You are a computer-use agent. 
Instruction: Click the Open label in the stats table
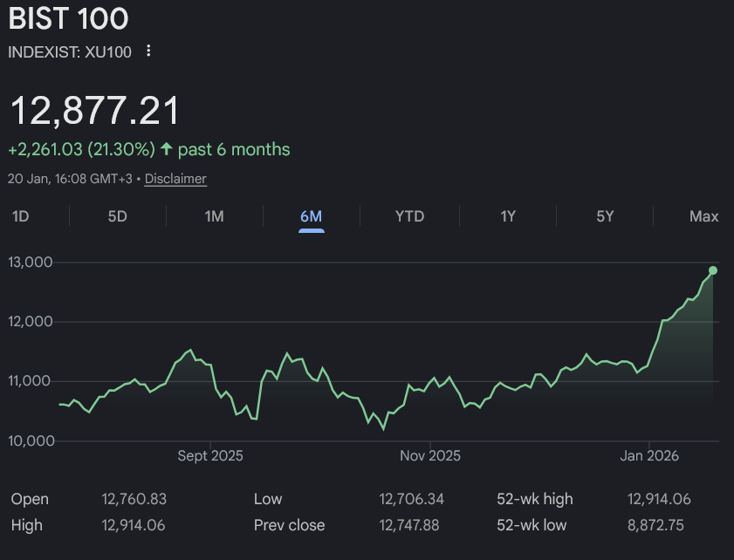30,499
